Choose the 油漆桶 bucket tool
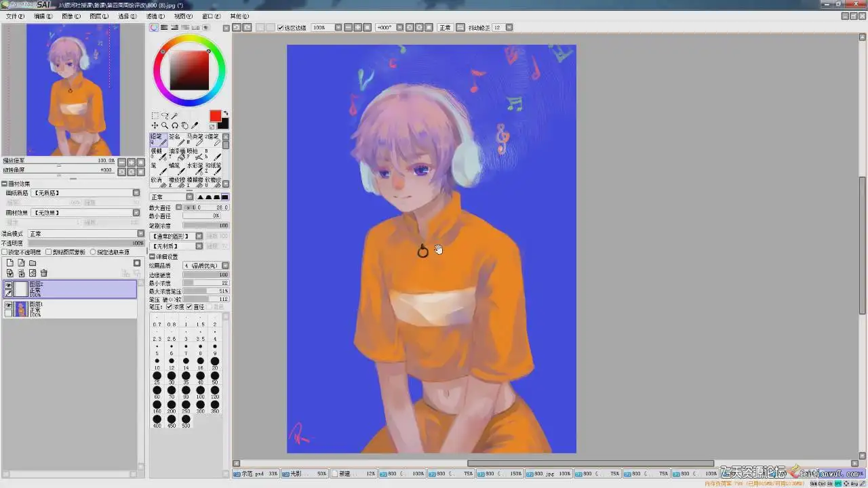The width and height of the screenshot is (868, 488). [176, 155]
